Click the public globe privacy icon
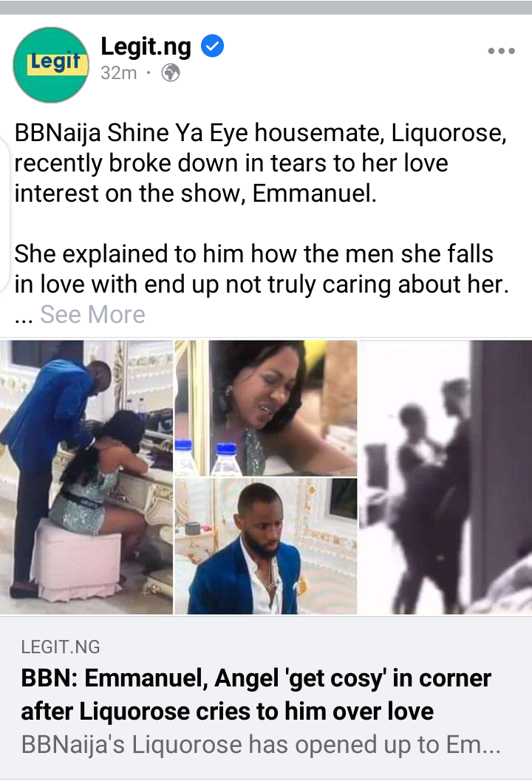 pos(171,73)
